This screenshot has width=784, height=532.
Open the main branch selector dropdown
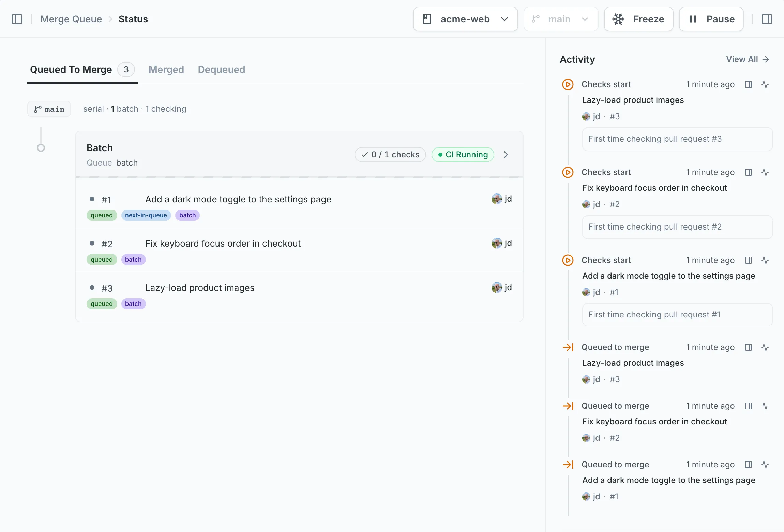(561, 19)
